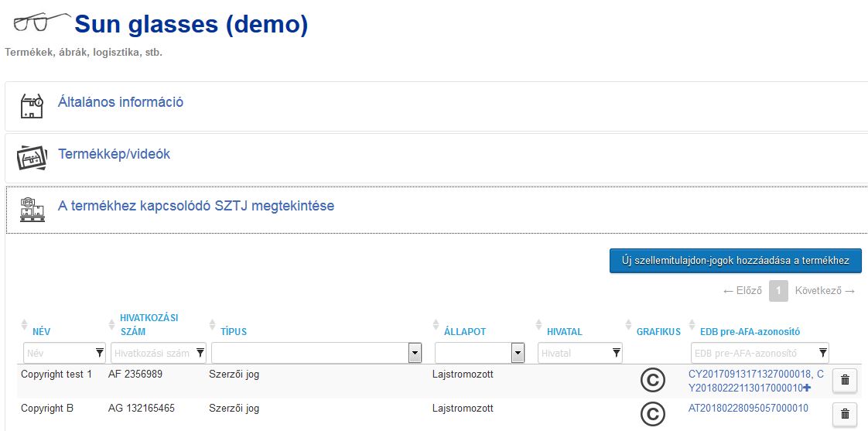
Task: Delete the Copyright test 1 row
Action: click(845, 380)
